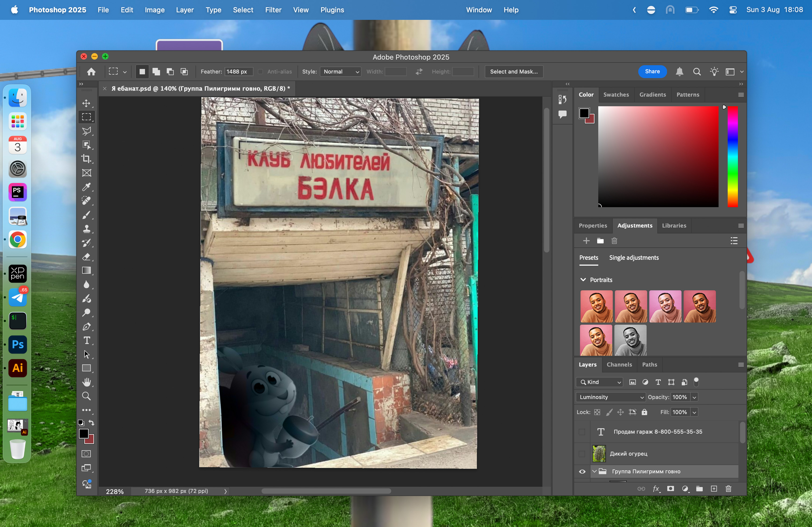Select the Object Selection tool
Image resolution: width=812 pixels, height=527 pixels.
pos(86,145)
